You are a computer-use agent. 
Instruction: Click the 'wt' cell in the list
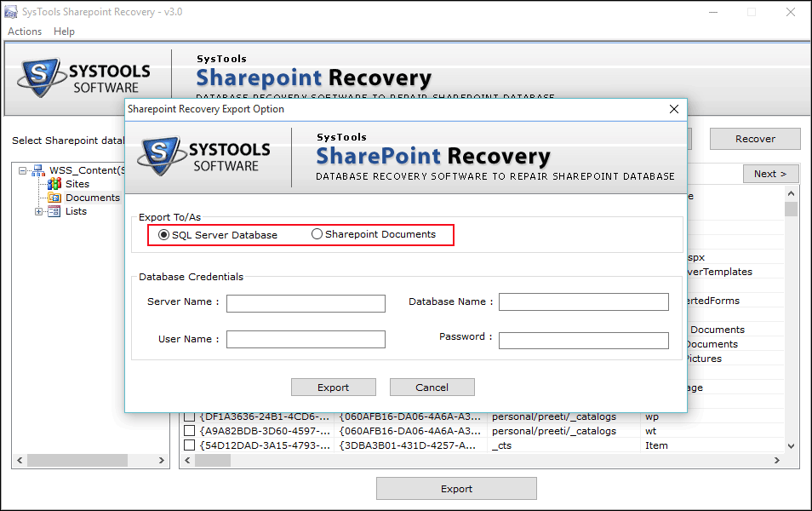coord(651,431)
